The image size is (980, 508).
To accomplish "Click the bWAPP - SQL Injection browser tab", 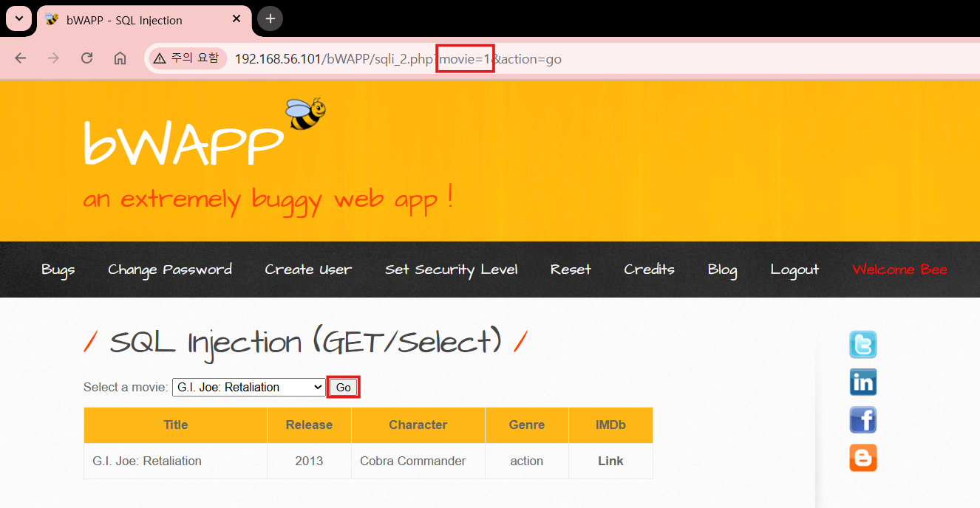I will [143, 20].
